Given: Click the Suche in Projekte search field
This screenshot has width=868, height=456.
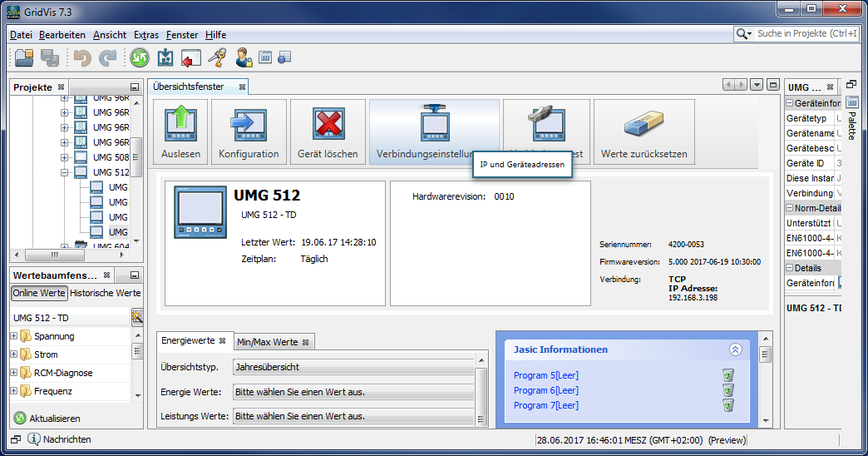Looking at the screenshot, I should point(806,34).
